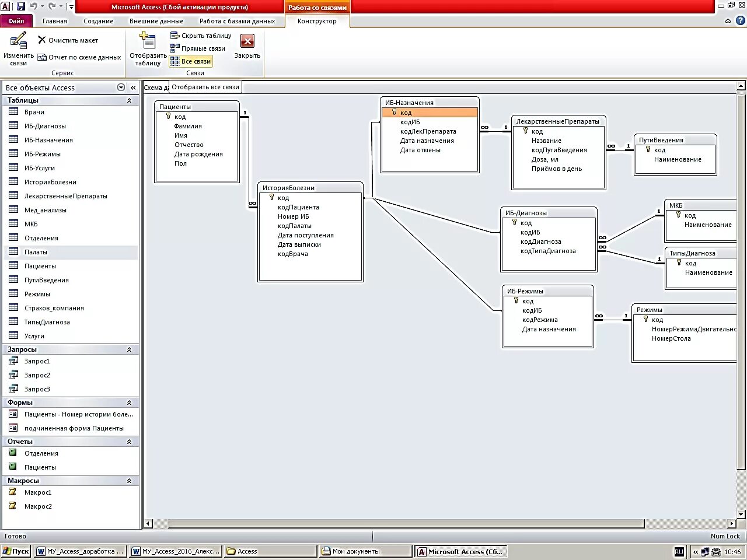Open the Все объекты Access dropdown

(121, 87)
